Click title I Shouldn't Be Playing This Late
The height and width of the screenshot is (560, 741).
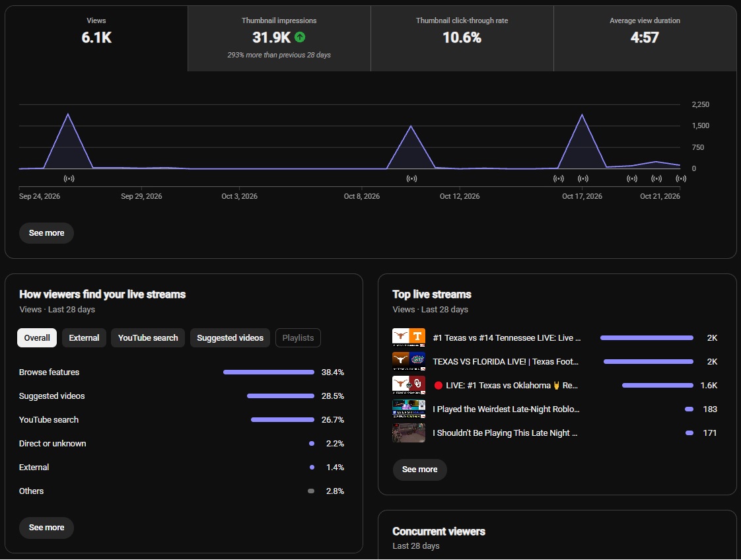tap(505, 433)
